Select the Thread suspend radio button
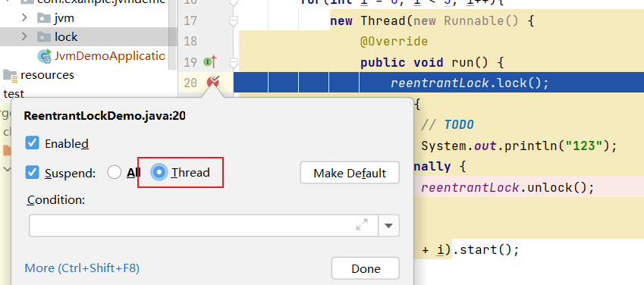The width and height of the screenshot is (644, 285). coord(159,173)
